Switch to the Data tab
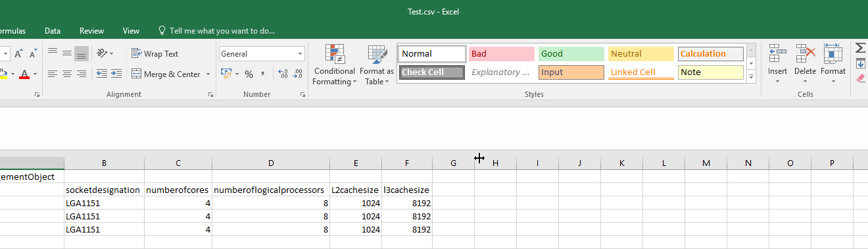 [53, 31]
